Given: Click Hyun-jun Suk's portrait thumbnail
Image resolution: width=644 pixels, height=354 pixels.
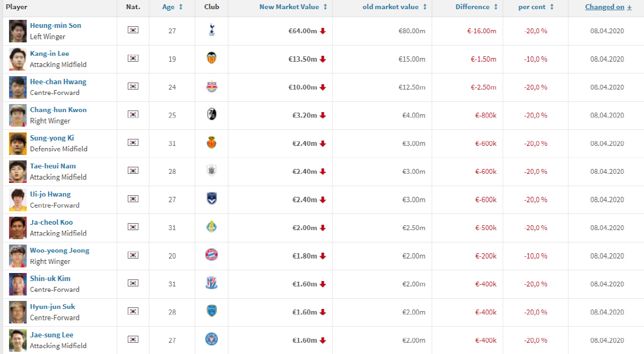Looking at the screenshot, I should (x=18, y=312).
